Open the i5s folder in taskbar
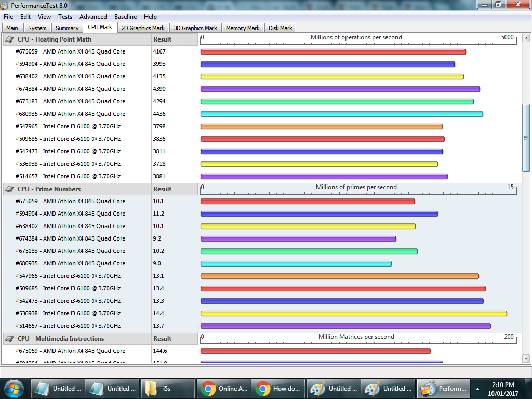532x399 pixels. coord(168,389)
